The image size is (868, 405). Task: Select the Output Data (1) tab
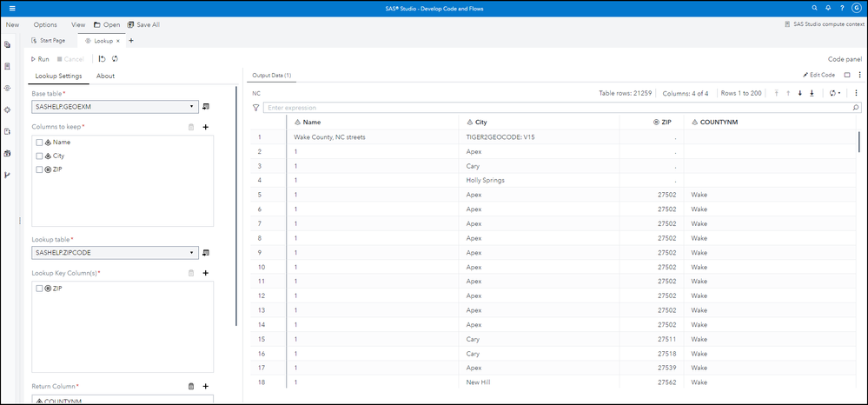pos(271,76)
